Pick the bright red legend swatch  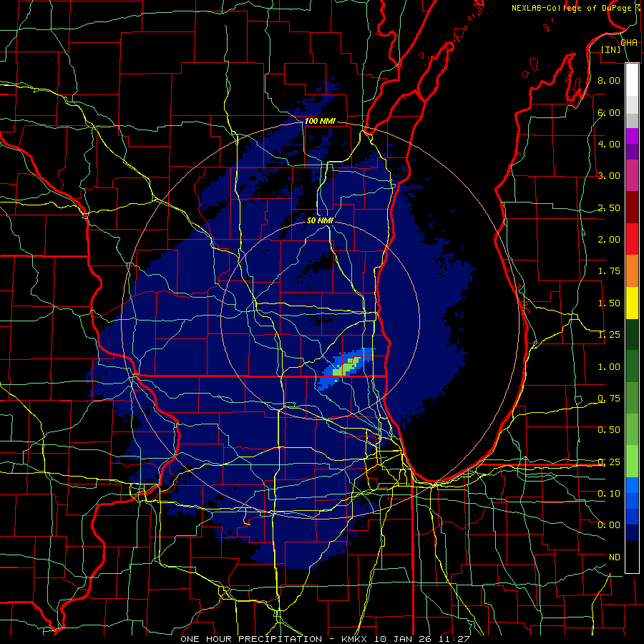coord(632,239)
